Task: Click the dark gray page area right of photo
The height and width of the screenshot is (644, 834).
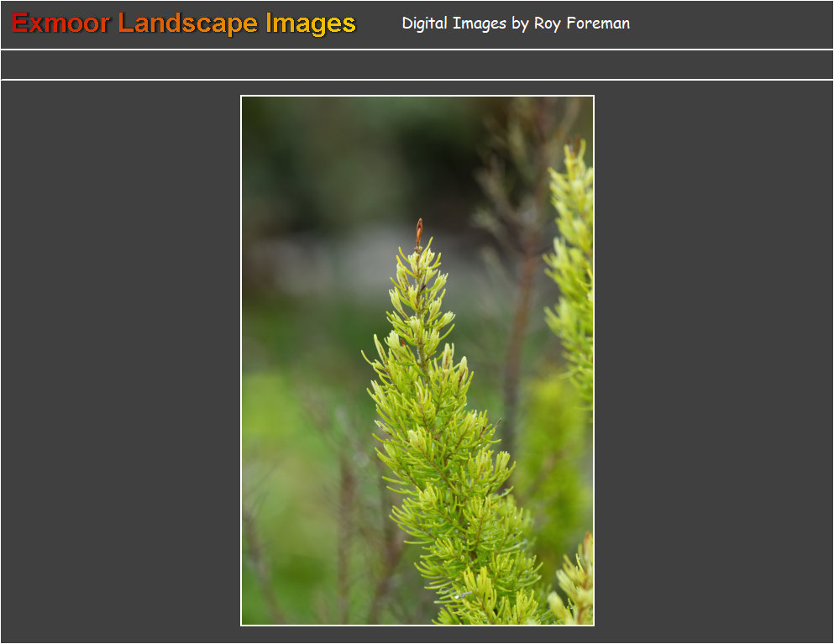Action: (x=714, y=361)
